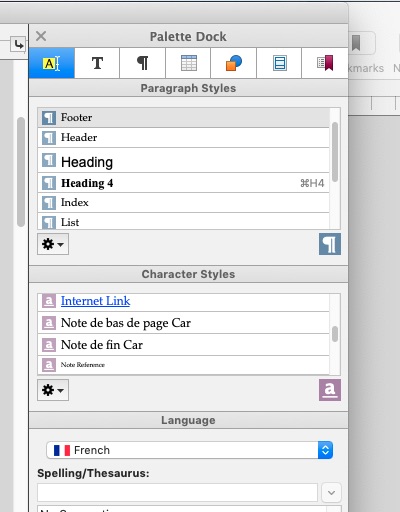Open the Shapes palette icon
This screenshot has height=512, width=400.
[x=234, y=63]
